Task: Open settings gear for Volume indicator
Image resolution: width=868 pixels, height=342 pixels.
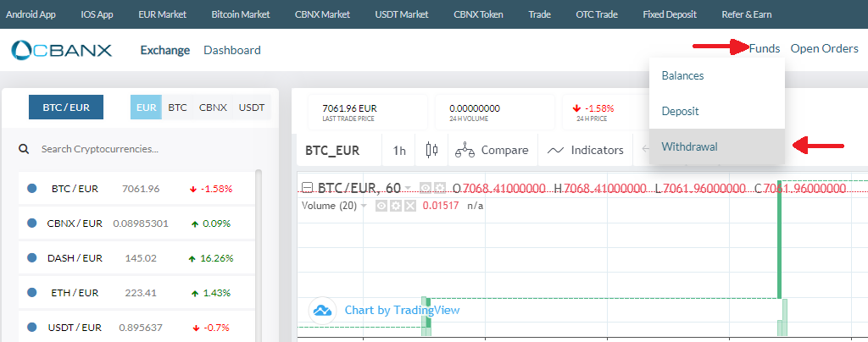Action: [395, 206]
